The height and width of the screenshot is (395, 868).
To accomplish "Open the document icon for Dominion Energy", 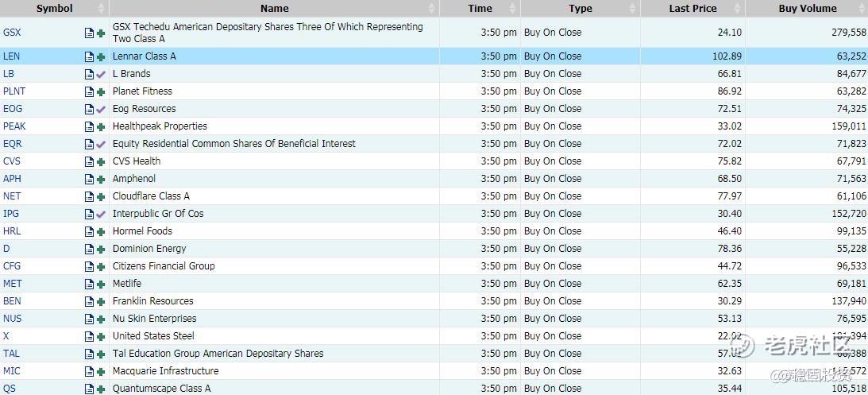I will (89, 250).
